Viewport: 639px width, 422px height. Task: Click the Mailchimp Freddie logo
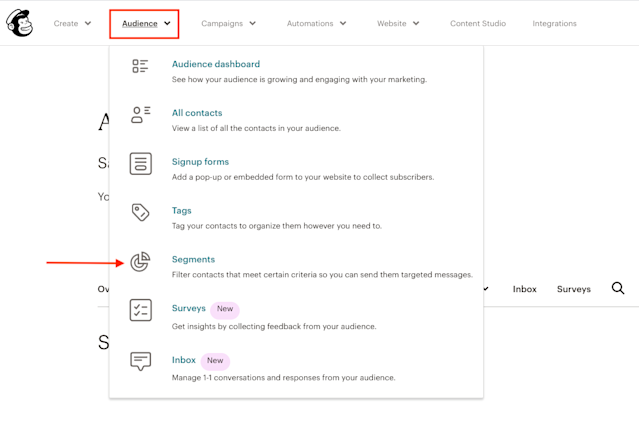point(19,23)
